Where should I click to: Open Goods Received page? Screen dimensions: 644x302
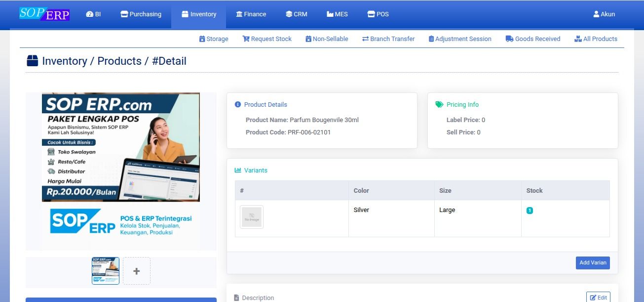[x=533, y=39]
